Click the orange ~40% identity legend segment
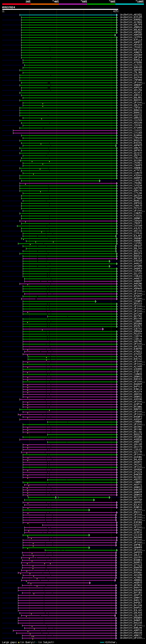 click(x=45, y=4)
